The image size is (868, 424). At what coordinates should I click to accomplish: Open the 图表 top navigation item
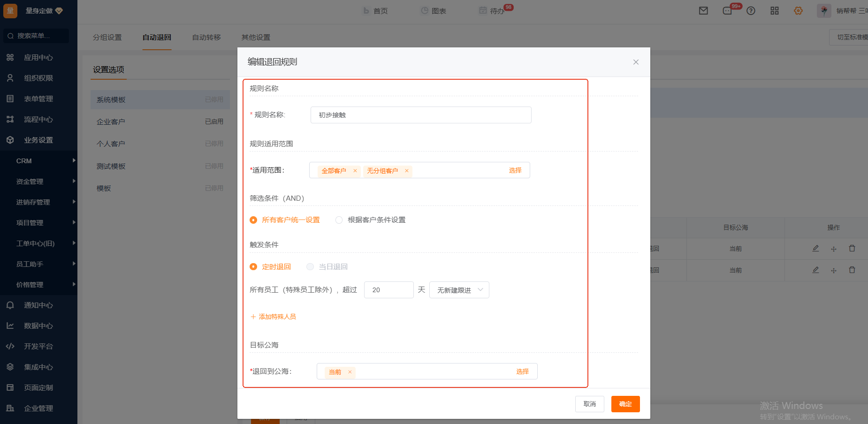pos(434,11)
